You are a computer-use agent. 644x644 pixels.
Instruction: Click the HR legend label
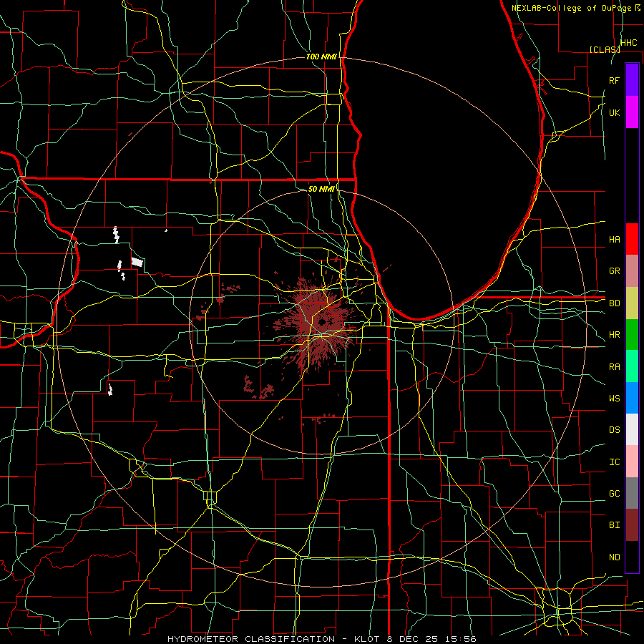coord(615,335)
